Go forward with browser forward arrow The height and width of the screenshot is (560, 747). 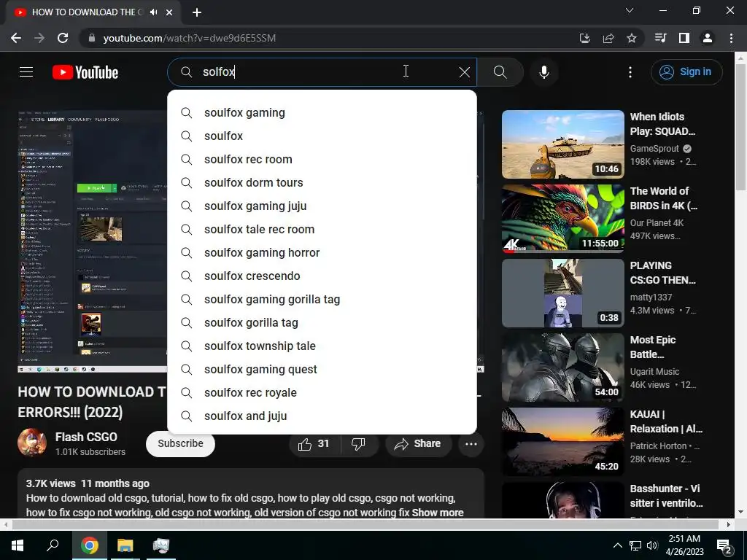click(x=39, y=38)
